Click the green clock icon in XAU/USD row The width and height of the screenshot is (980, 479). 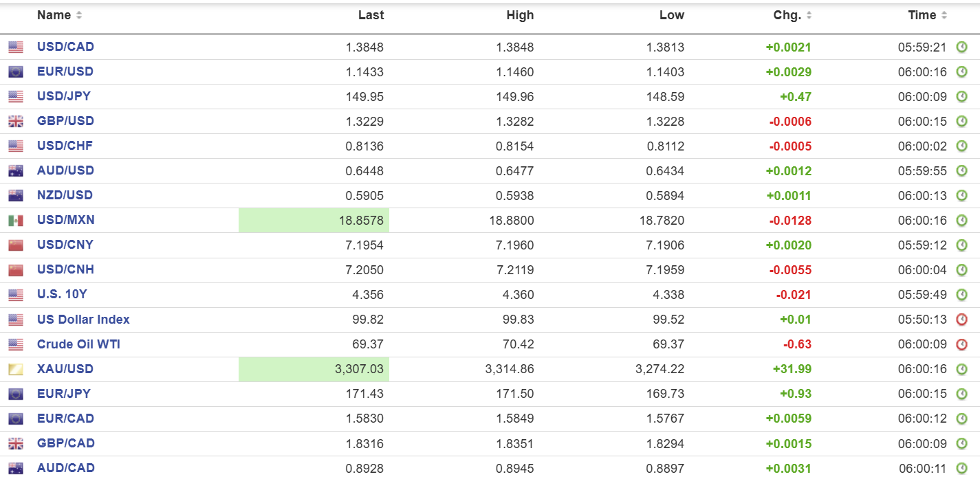pos(962,369)
